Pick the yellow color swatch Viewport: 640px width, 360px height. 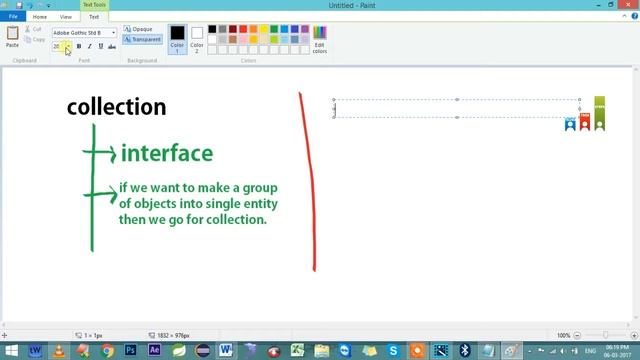pos(264,29)
